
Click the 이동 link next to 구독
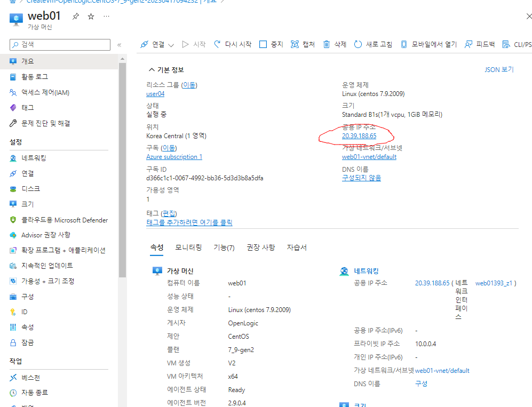point(169,148)
